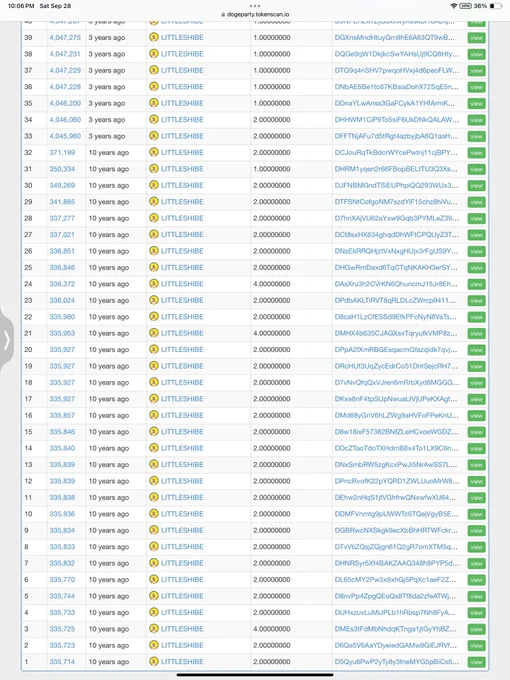
Task: Open LITTLESHIBE asset link in row 37
Action: (x=182, y=70)
